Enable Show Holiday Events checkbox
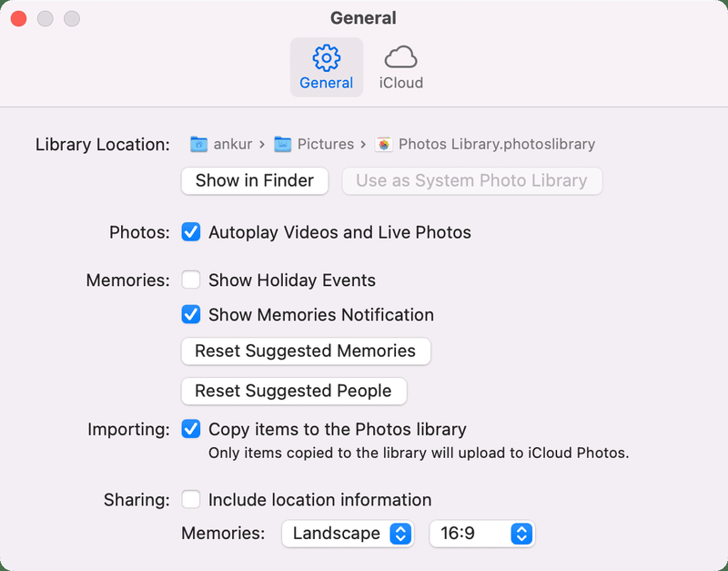728x571 pixels. pos(191,280)
